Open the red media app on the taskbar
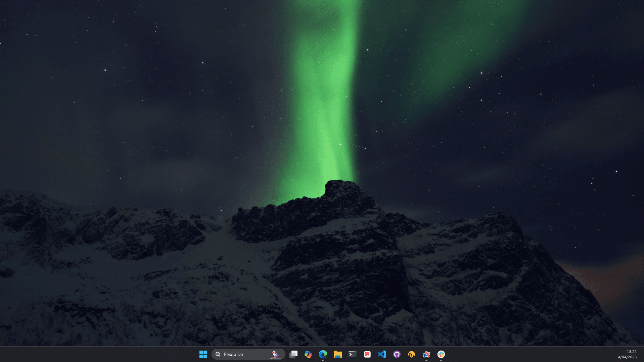644x362 pixels. pyautogui.click(x=367, y=354)
